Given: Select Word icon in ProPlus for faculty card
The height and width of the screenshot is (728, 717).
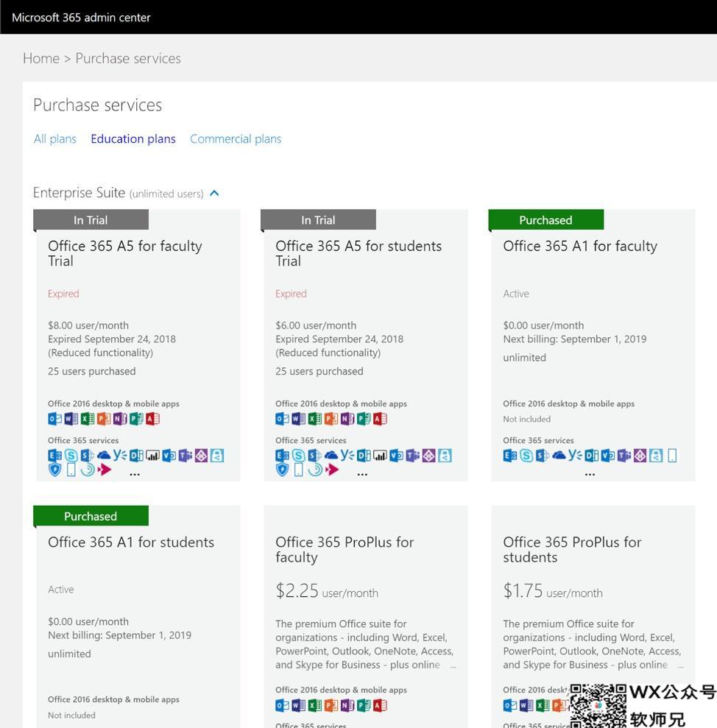Looking at the screenshot, I should point(299,706).
